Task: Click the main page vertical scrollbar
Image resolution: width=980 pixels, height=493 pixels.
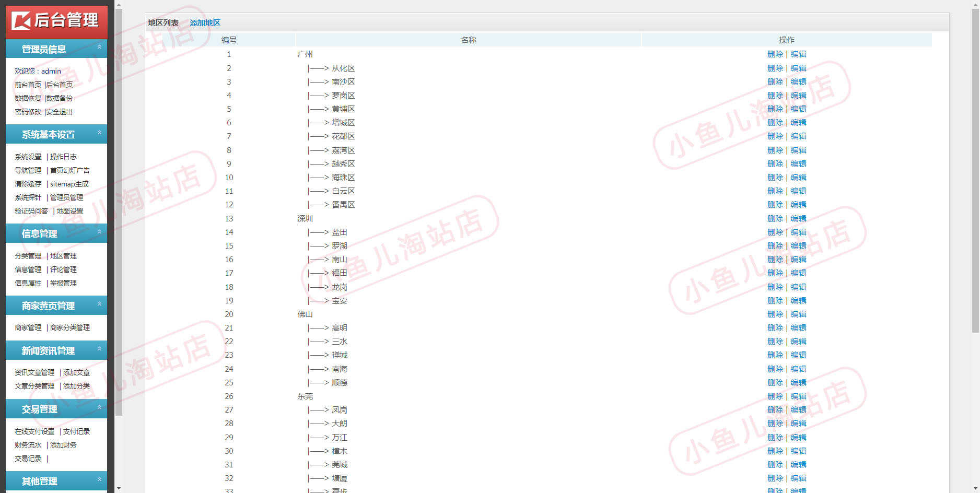Action: [x=975, y=170]
